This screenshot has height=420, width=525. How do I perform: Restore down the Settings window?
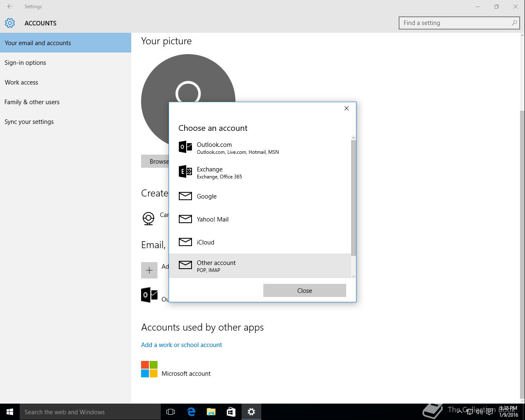click(497, 7)
